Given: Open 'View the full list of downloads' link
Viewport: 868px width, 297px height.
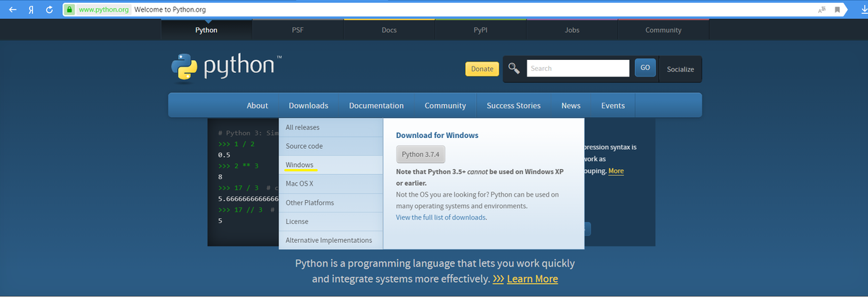Looking at the screenshot, I should coord(441,218).
